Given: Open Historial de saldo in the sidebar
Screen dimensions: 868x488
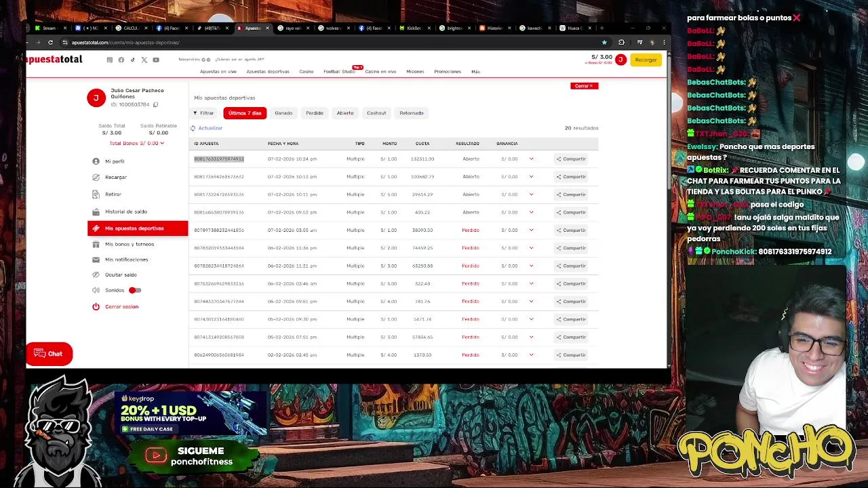Looking at the screenshot, I should [120, 211].
